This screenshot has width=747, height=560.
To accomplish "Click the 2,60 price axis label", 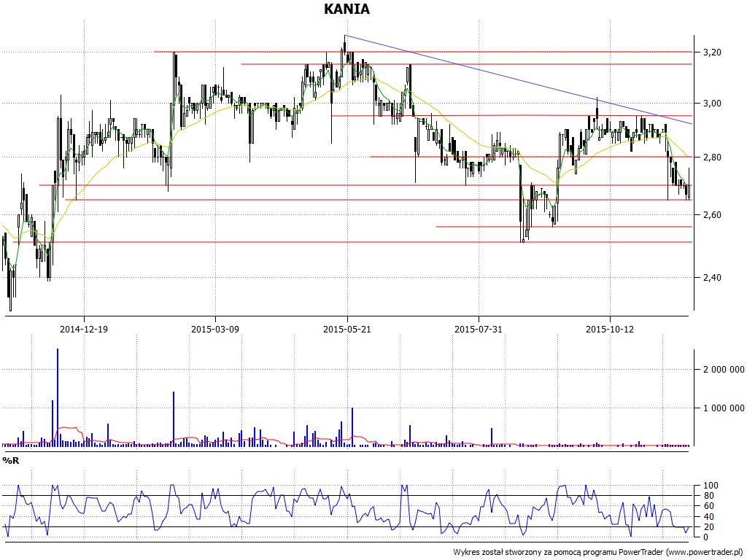I will click(712, 215).
